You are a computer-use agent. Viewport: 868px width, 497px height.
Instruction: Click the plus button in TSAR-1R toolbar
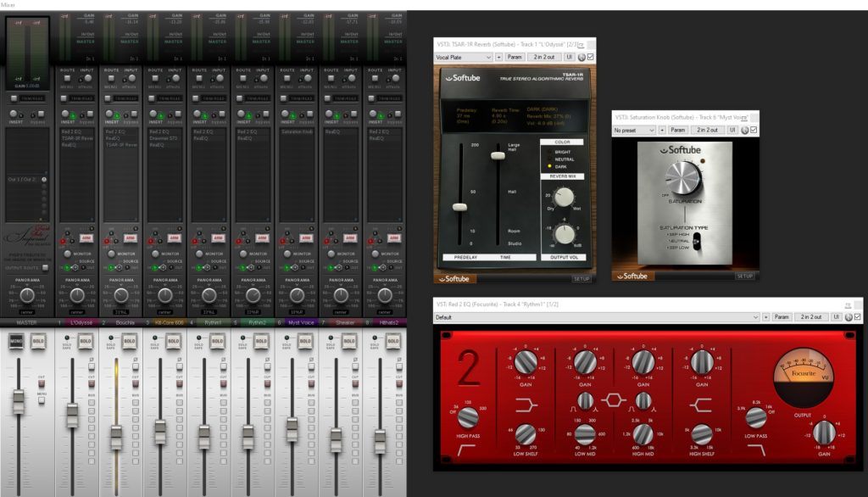tap(498, 57)
